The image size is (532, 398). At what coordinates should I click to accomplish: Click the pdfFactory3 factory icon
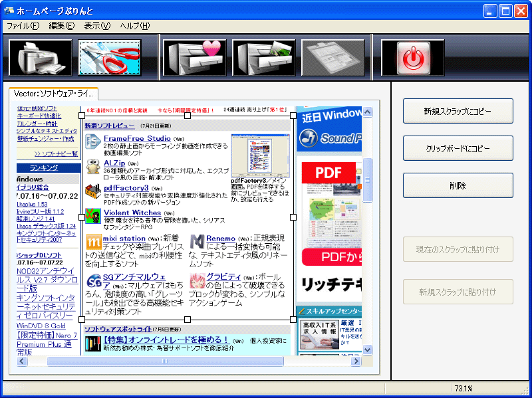click(92, 191)
